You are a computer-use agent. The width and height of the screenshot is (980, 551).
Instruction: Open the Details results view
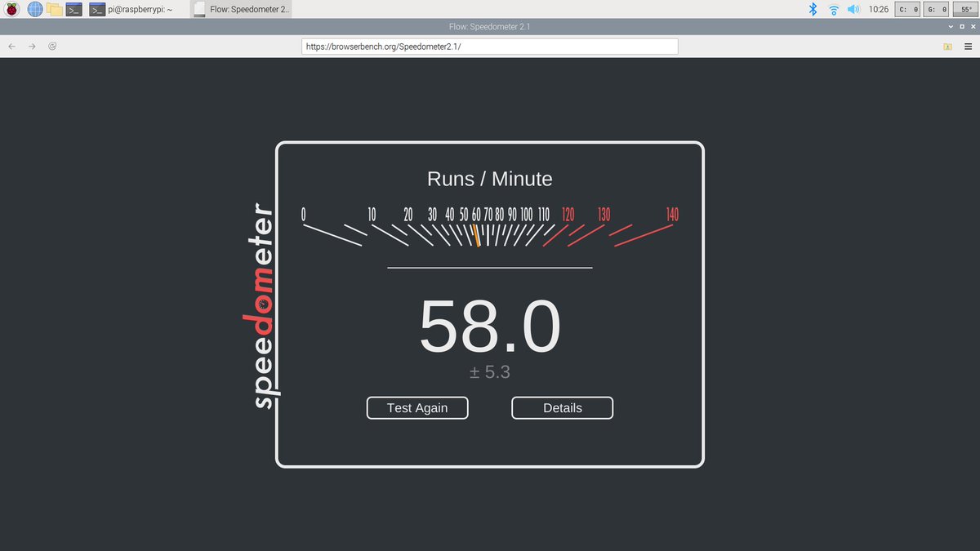[563, 407]
